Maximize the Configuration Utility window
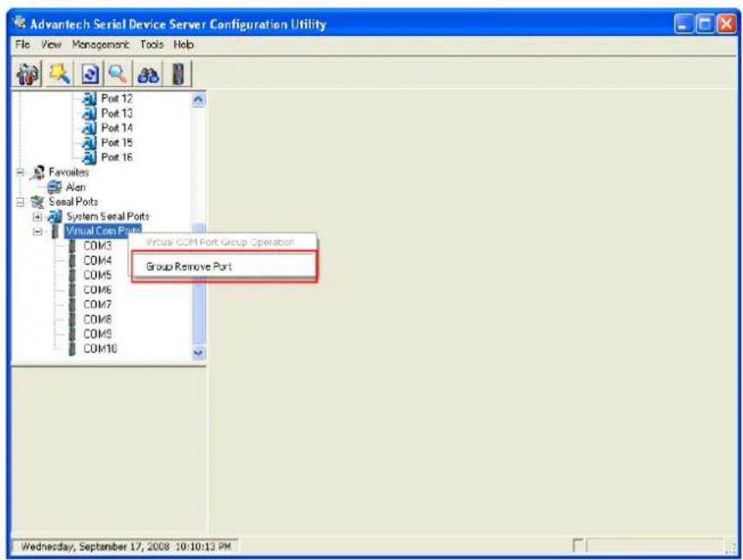The width and height of the screenshot is (743, 560). [x=705, y=24]
